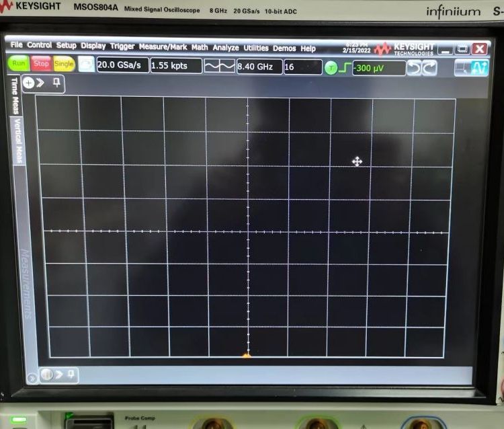Image resolution: width=504 pixels, height=429 pixels.
Task: Click the undo/redo arrows icon
Action: (x=422, y=68)
